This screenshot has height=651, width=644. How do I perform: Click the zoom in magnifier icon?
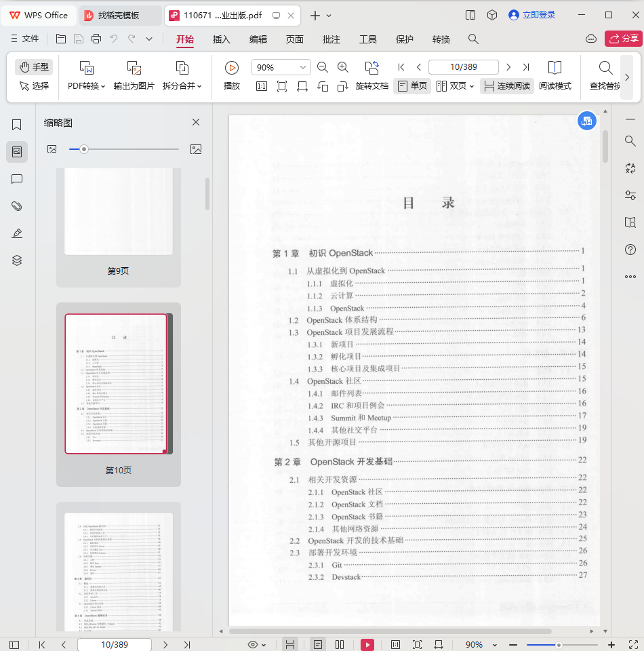[343, 67]
